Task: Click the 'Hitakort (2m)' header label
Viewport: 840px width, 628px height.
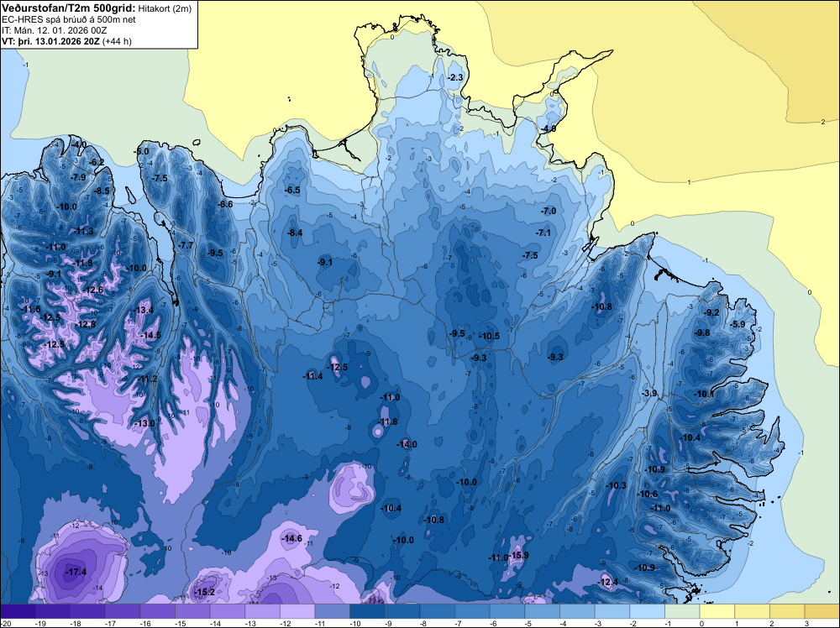Action: click(165, 8)
